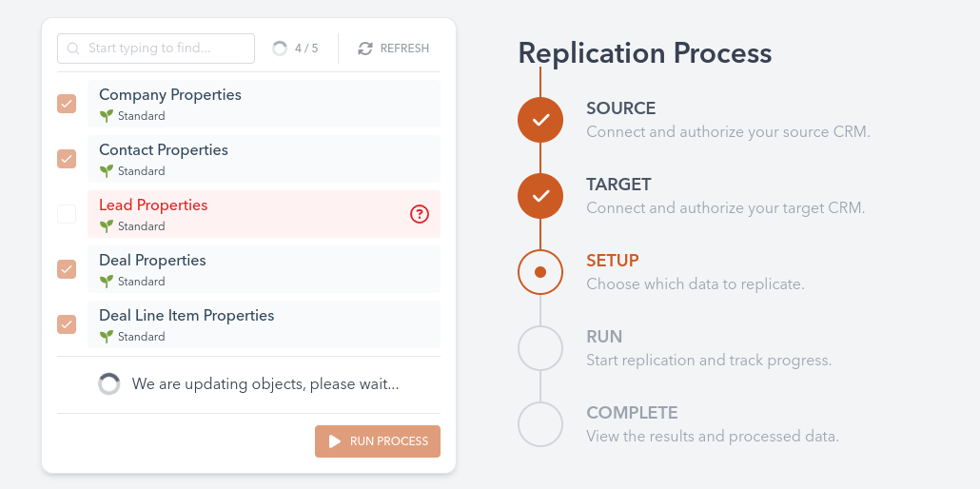The height and width of the screenshot is (489, 980).
Task: Click the Refresh button label
Action: 404,49
